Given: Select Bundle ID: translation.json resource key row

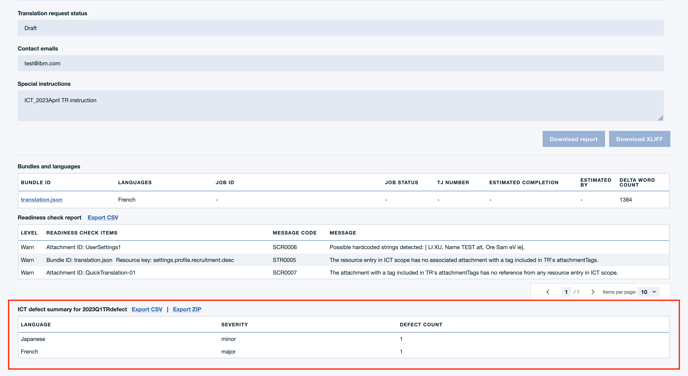Looking at the screenshot, I should coord(344,260).
